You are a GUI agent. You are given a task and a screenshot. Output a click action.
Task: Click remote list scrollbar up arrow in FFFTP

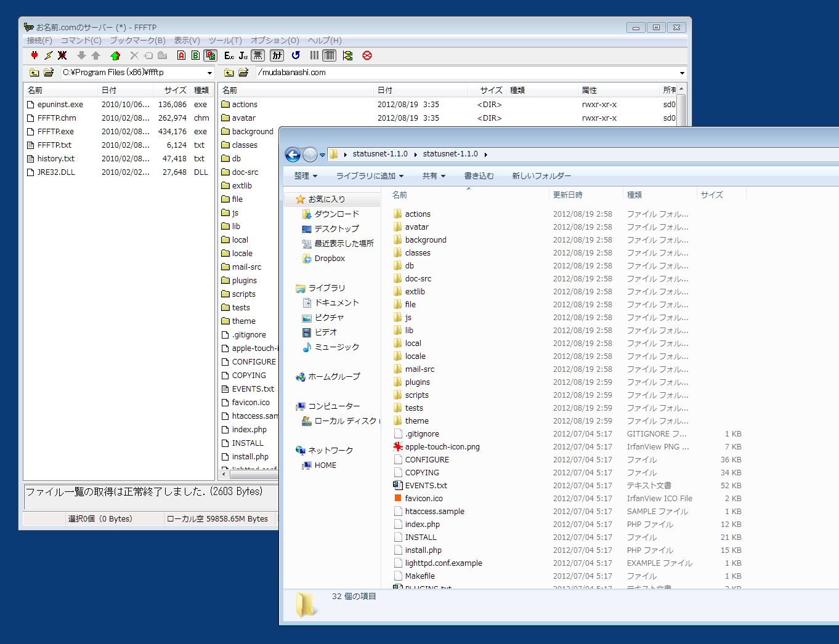coord(681,90)
